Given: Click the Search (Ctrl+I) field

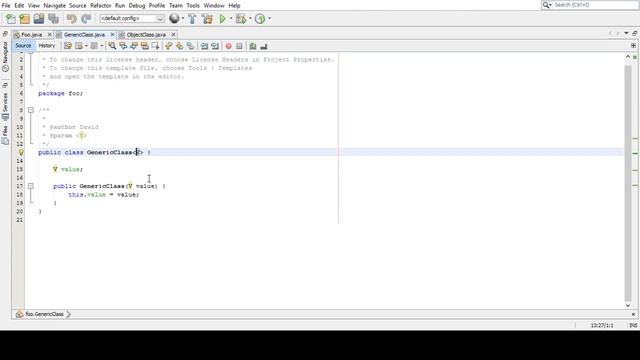Looking at the screenshot, I should (594, 5).
